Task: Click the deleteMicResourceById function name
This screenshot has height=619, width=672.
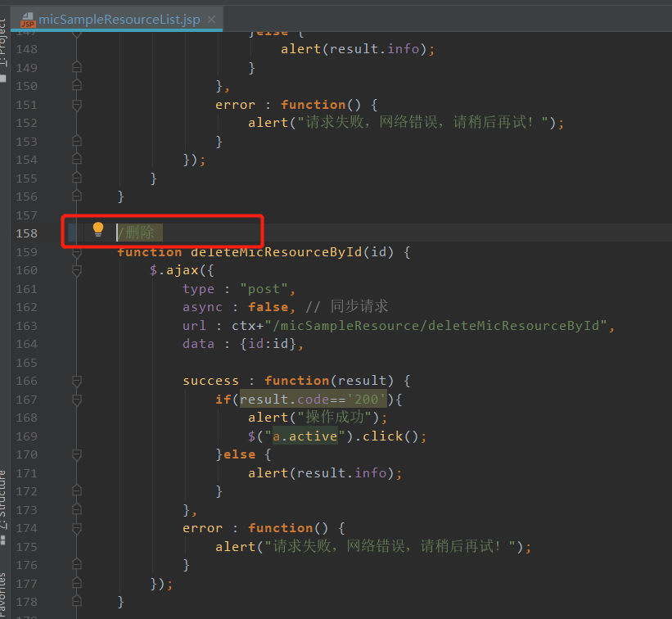Action: point(277,252)
